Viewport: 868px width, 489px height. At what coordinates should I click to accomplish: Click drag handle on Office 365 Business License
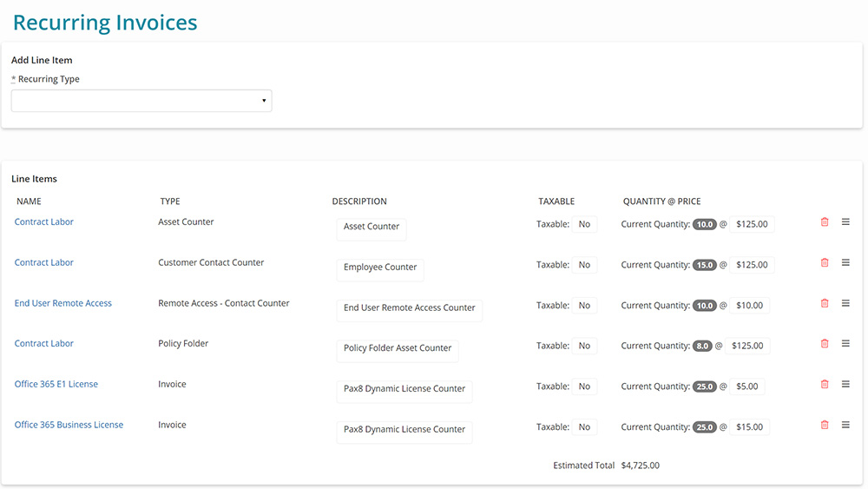pos(845,425)
